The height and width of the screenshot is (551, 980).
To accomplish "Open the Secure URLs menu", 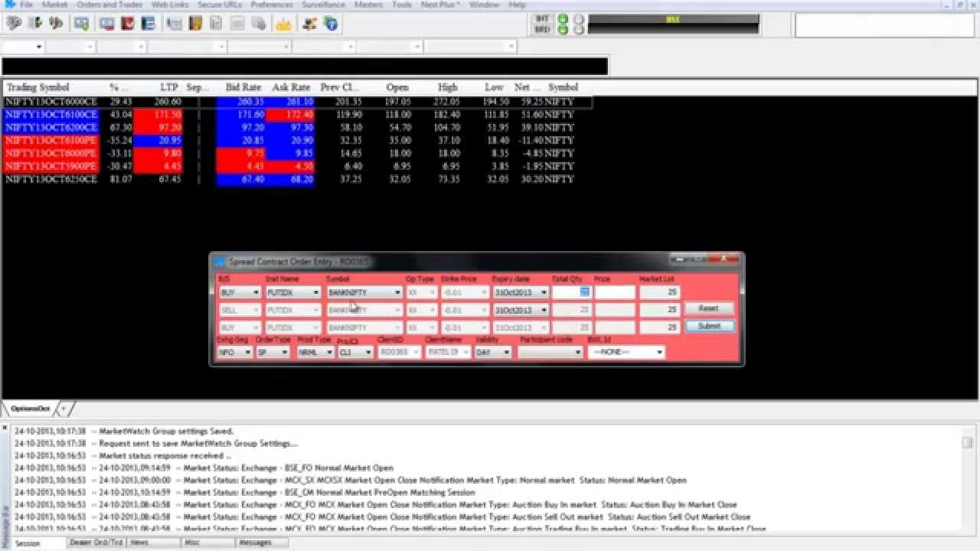I will click(x=220, y=5).
